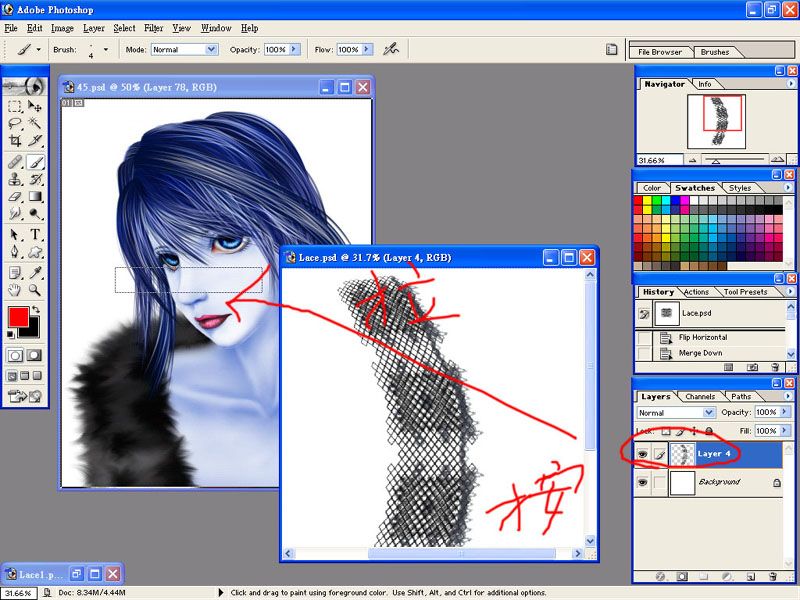The width and height of the screenshot is (800, 600).
Task: Click the red foreground color swatch
Action: [x=18, y=317]
